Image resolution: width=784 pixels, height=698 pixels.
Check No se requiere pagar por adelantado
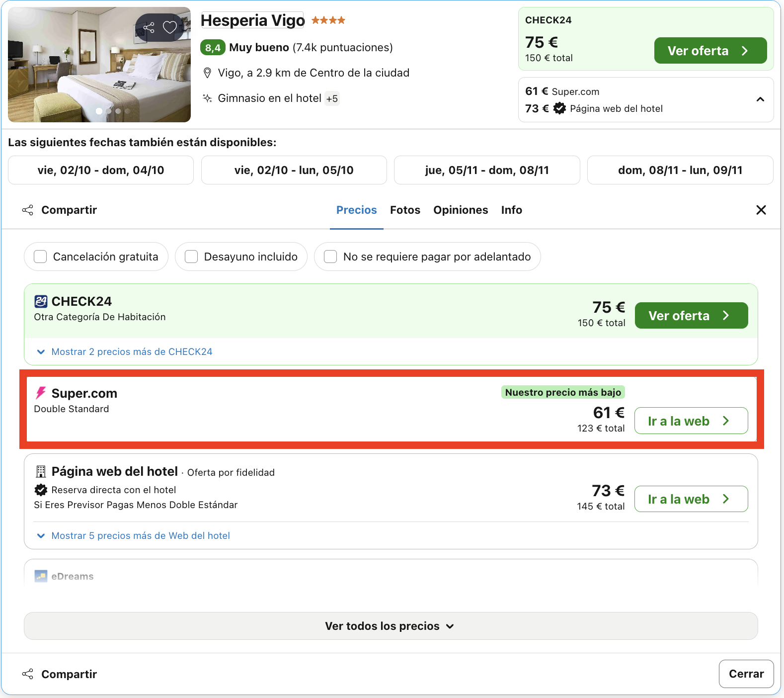[330, 257]
